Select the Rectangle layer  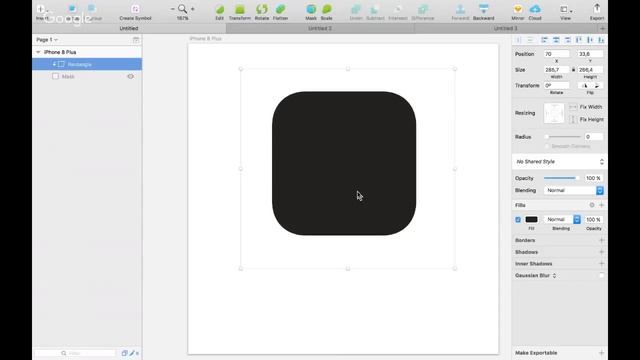click(87, 64)
